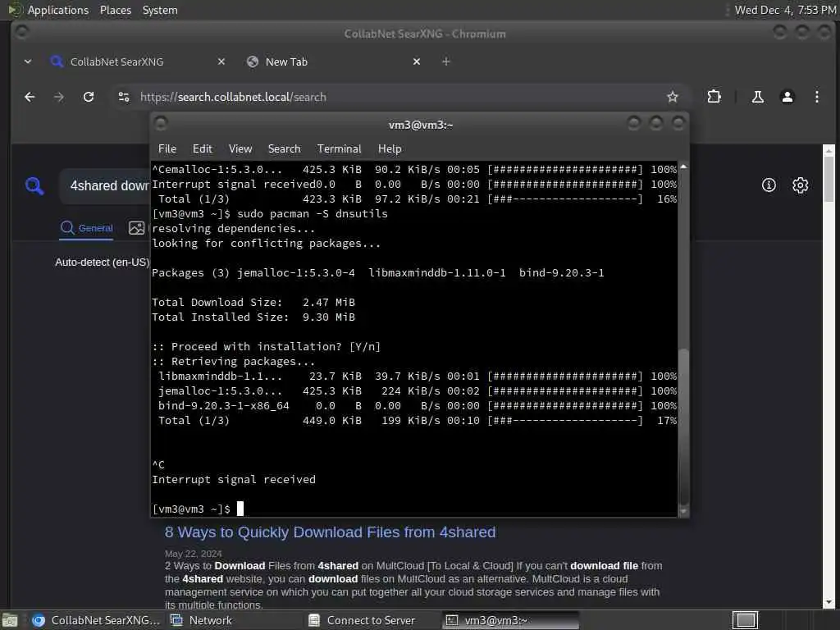Click the terminal prompt line
Viewport: 840px width, 630px height.
click(x=199, y=509)
